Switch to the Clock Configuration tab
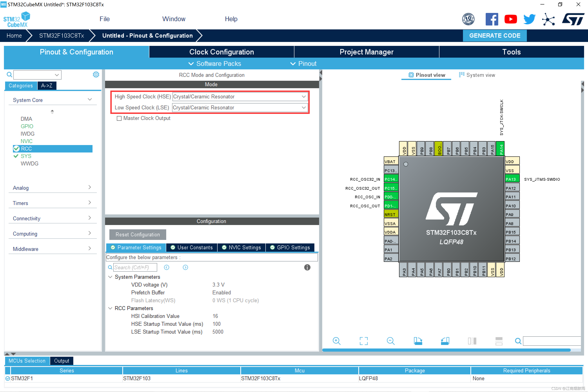The width and height of the screenshot is (588, 392). click(221, 52)
